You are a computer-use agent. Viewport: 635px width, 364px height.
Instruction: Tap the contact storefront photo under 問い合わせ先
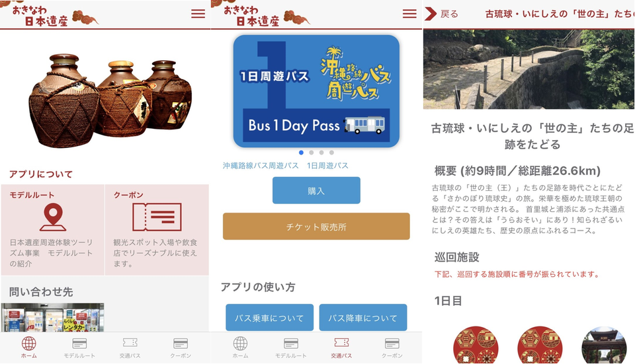pos(52,318)
